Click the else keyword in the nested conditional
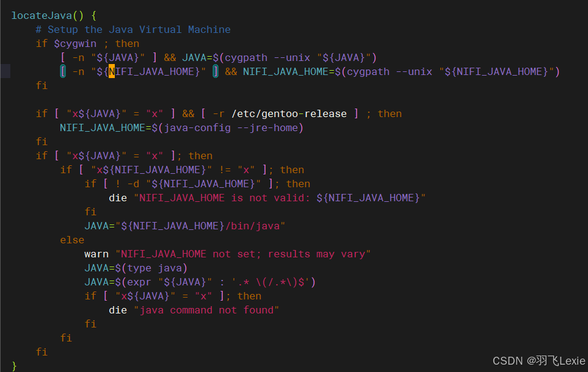Viewport: 588px width, 372px height. tap(72, 240)
